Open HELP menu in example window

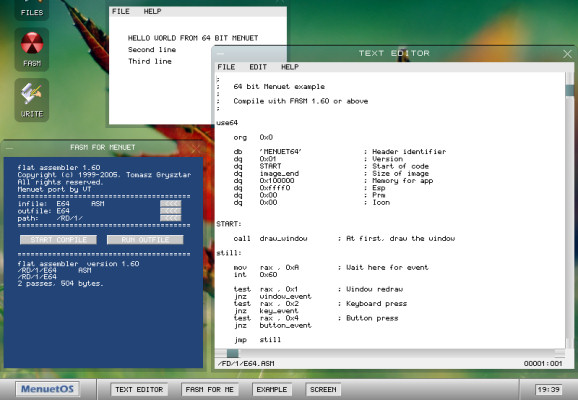152,11
